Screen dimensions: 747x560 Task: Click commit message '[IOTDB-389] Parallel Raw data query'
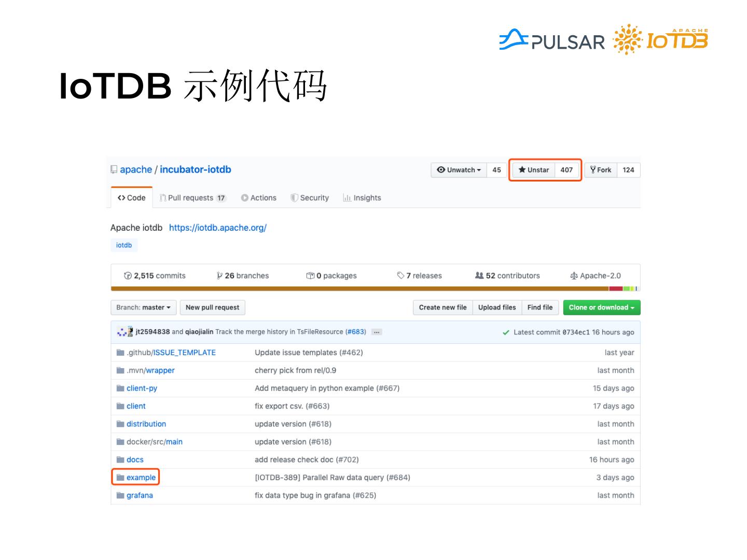[333, 478]
